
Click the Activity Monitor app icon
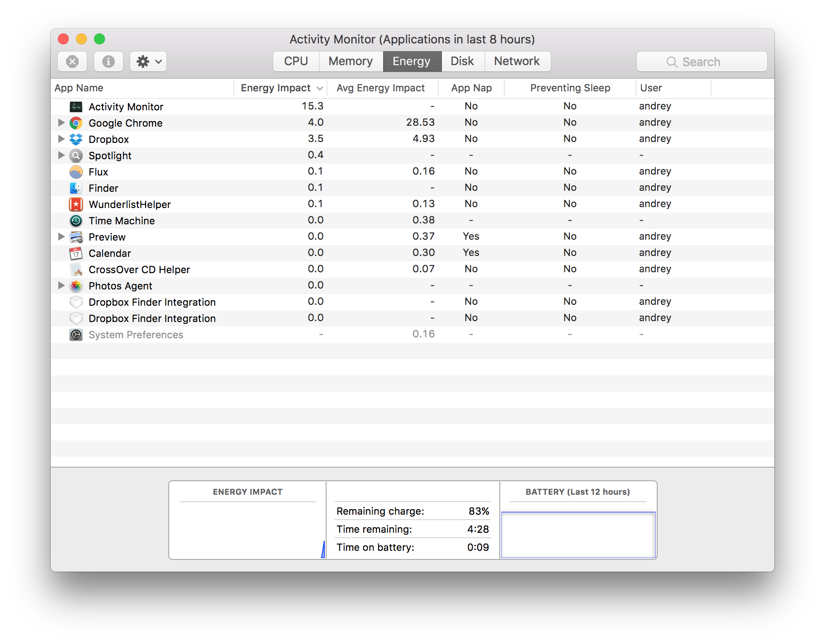coord(76,107)
